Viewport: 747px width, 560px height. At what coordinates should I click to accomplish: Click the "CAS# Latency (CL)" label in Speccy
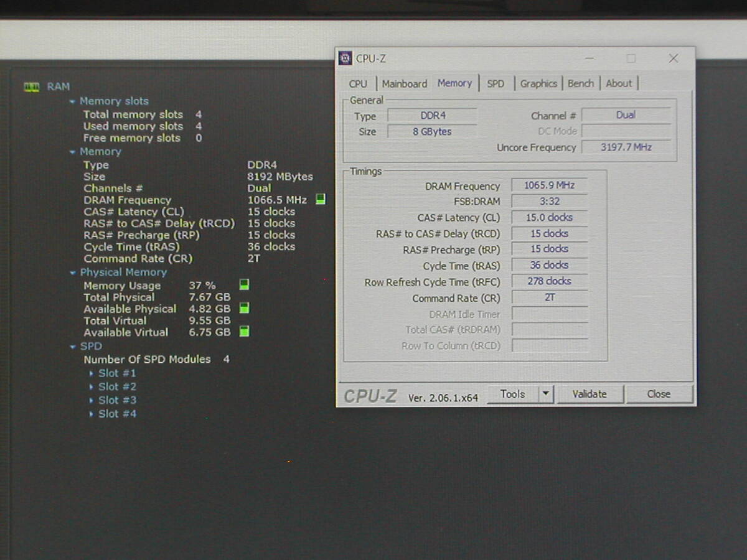click(134, 212)
